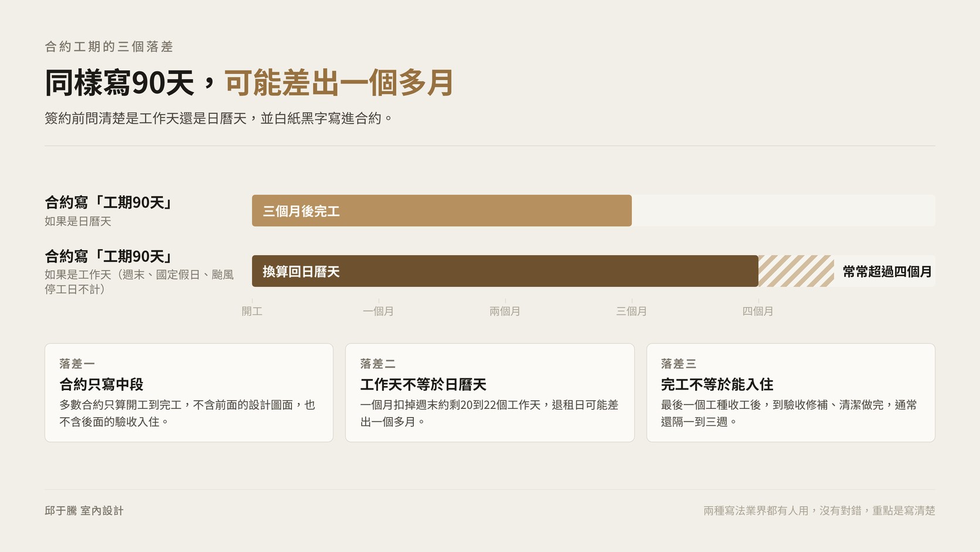Click the row note 如果是日曆天
Viewport: 980px width, 552px height.
[78, 221]
